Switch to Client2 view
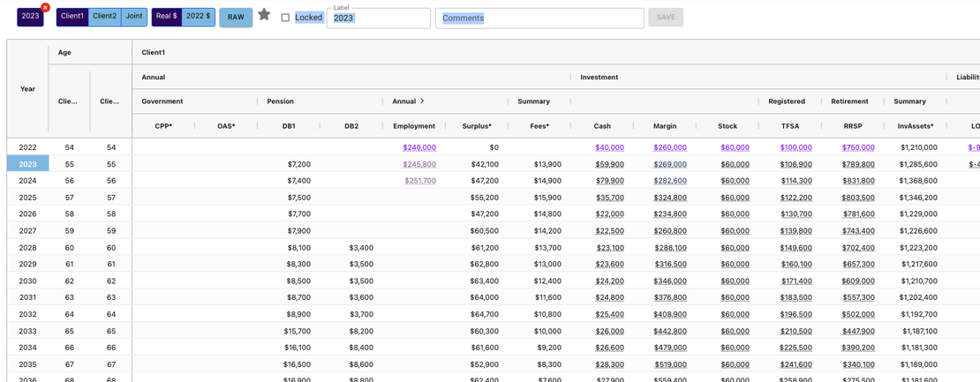This screenshot has width=980, height=382. (x=104, y=17)
